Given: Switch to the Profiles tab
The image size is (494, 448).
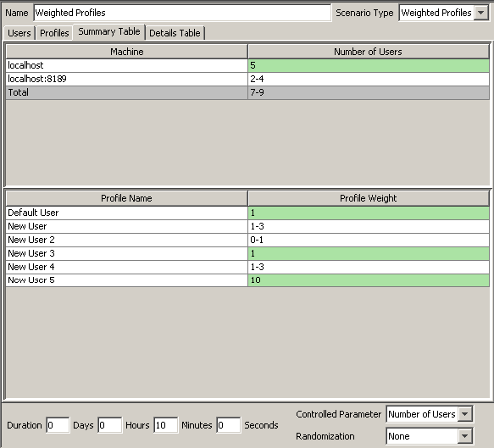Looking at the screenshot, I should 54,33.
